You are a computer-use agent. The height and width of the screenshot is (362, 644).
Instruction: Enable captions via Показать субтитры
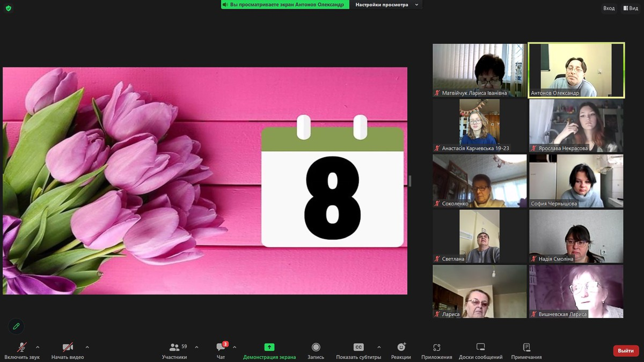(x=358, y=351)
